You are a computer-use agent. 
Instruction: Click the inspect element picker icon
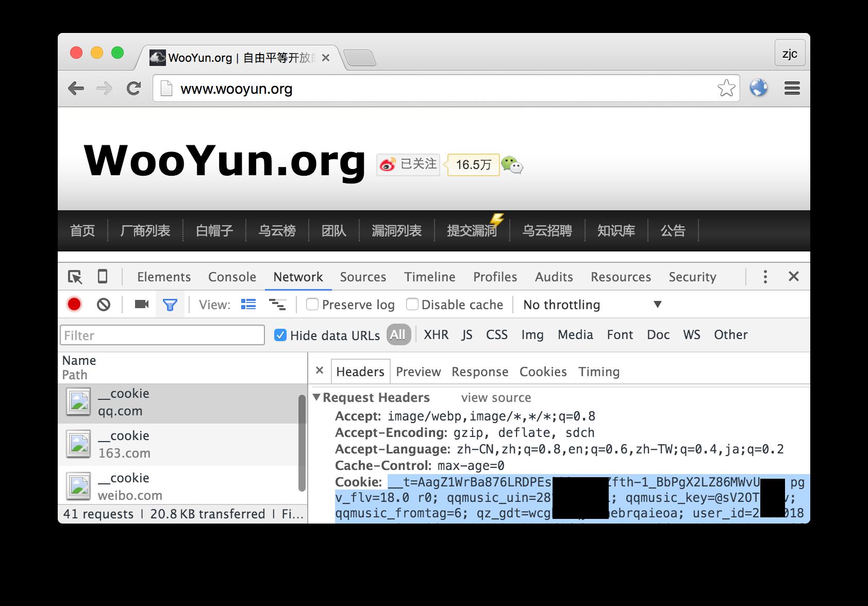[x=75, y=277]
